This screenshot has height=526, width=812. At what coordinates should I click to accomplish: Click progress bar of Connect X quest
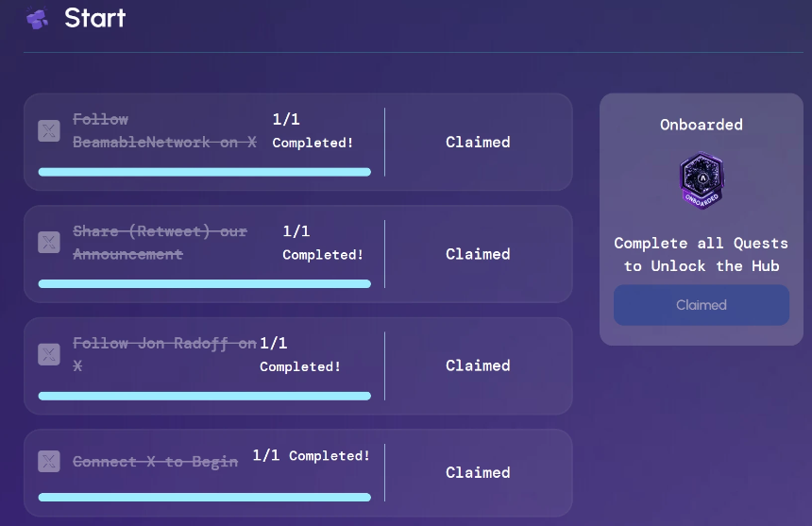[204, 497]
